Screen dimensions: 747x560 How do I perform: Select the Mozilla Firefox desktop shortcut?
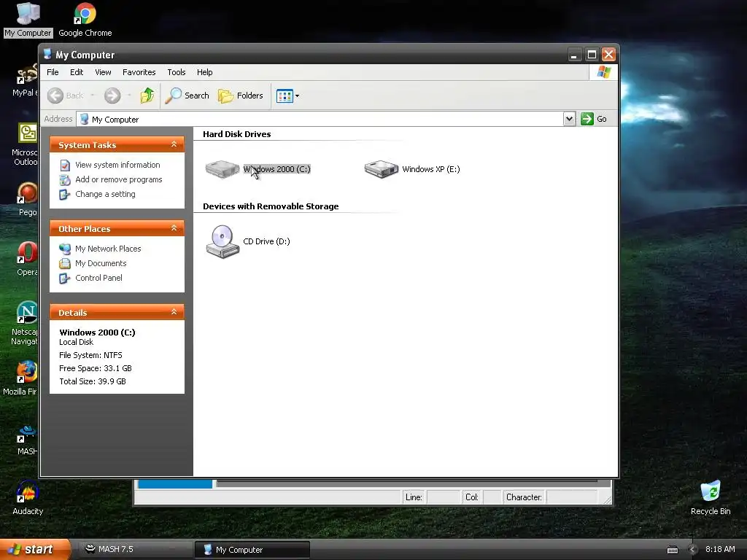[x=23, y=378]
